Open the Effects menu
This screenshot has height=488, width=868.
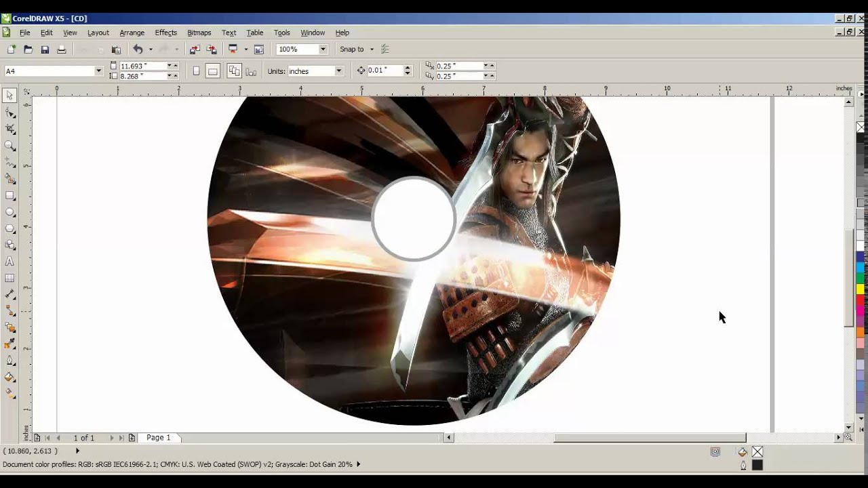(x=165, y=33)
